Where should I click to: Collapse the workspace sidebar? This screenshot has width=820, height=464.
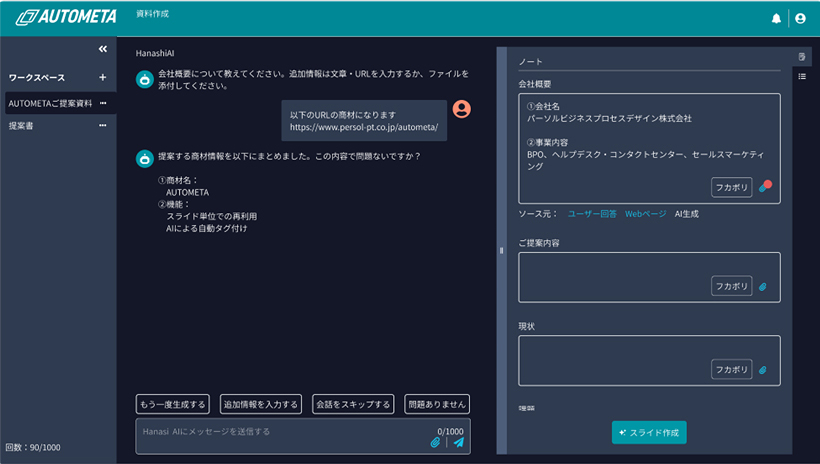click(x=102, y=49)
